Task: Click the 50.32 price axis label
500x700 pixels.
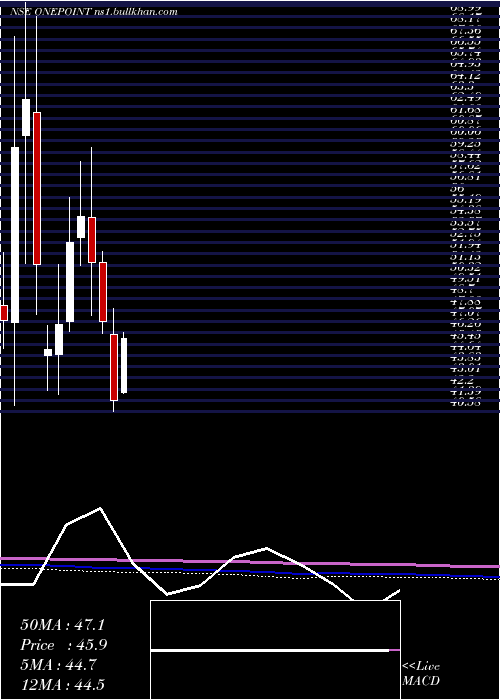Action: tap(466, 268)
